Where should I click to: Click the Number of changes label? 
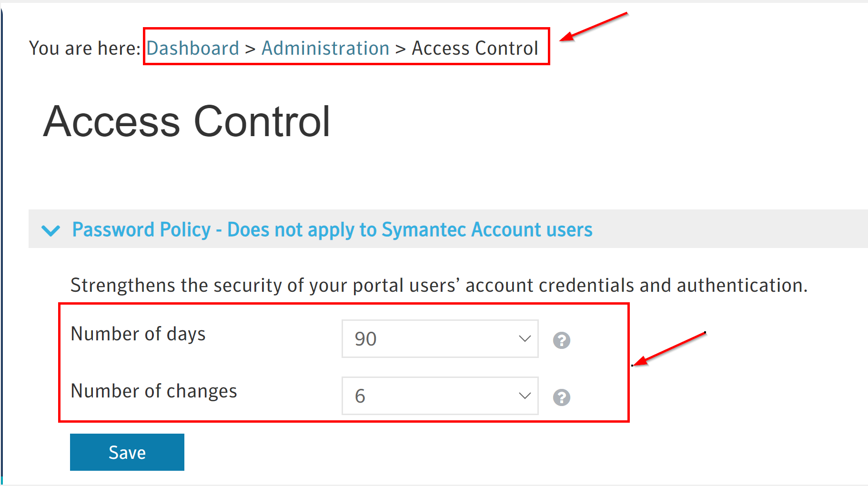tap(153, 391)
